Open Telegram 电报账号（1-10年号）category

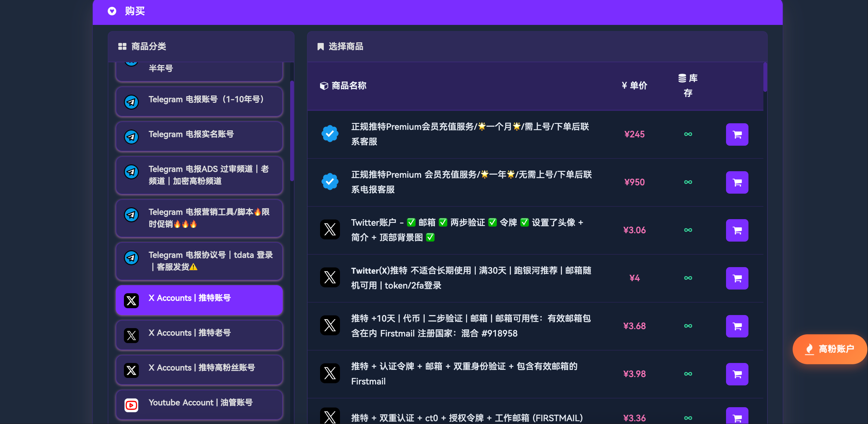199,101
